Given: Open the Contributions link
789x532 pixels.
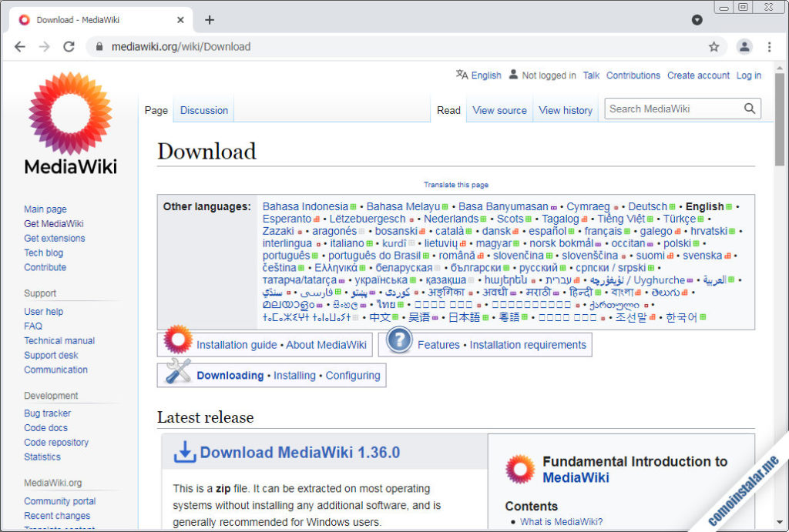Looking at the screenshot, I should tap(633, 75).
